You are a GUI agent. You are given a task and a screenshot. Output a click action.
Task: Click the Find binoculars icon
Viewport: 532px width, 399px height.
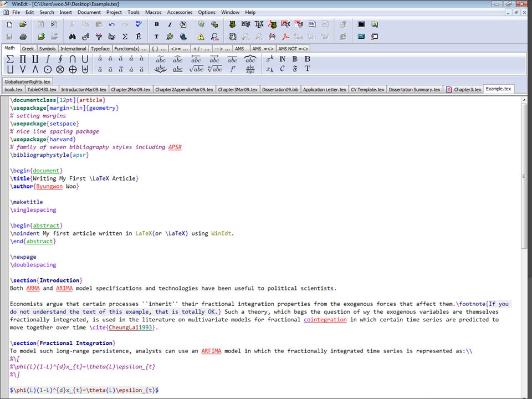coord(72,37)
